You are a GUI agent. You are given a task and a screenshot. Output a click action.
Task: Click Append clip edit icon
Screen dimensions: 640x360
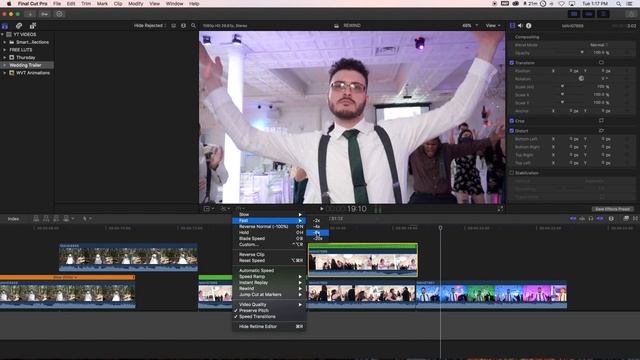click(x=56, y=219)
